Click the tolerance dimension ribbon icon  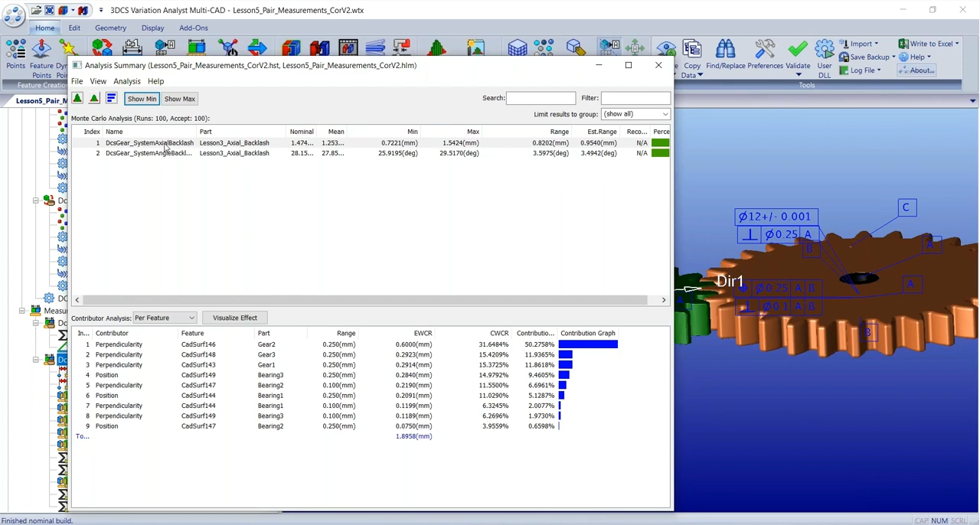[132, 48]
